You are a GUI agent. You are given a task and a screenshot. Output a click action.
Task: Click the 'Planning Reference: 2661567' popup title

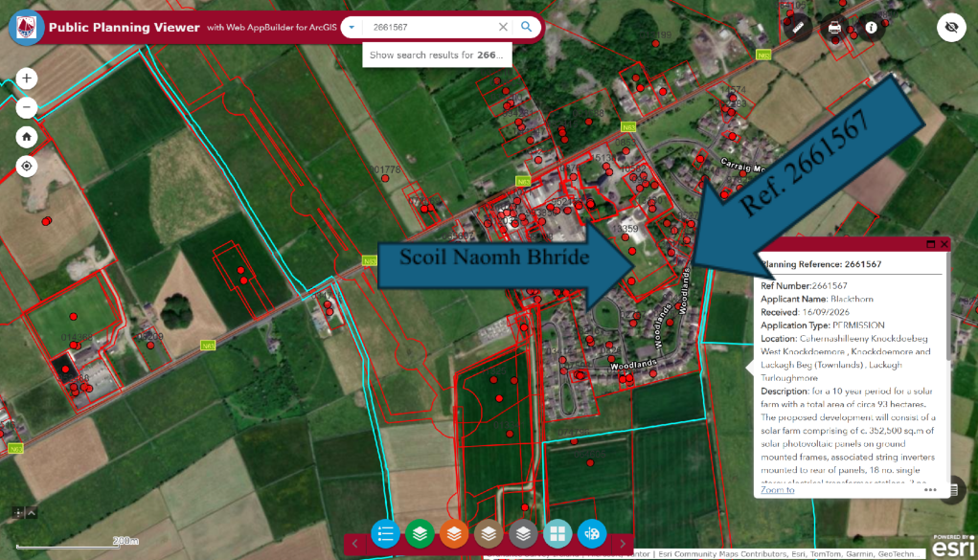[822, 264]
